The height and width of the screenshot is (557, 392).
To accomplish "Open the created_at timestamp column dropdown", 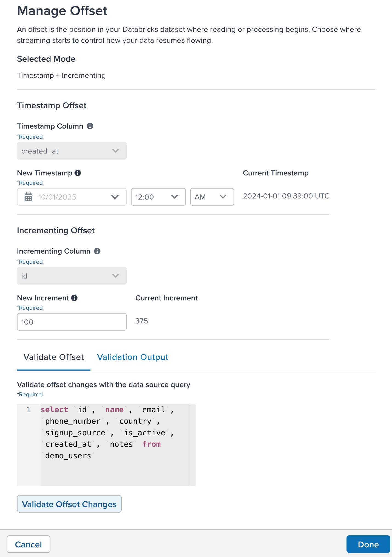I will tap(72, 151).
